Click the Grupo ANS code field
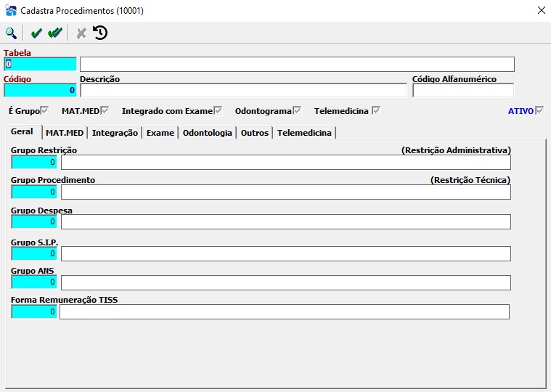Image resolution: width=551 pixels, height=392 pixels. (34, 282)
